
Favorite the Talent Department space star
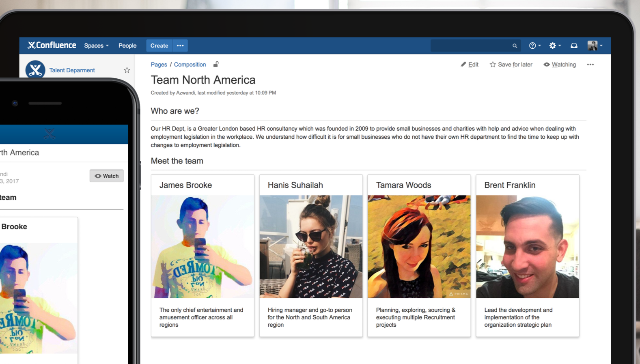(127, 70)
